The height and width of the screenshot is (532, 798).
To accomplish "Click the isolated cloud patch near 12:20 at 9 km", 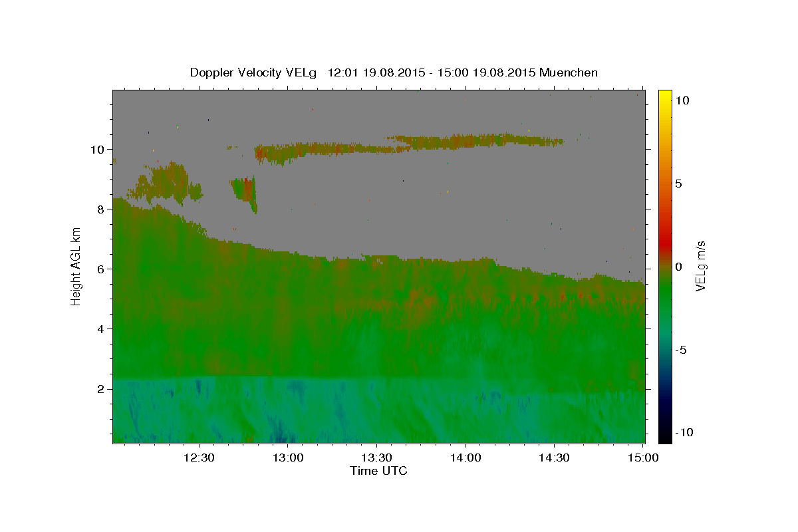I will [170, 182].
